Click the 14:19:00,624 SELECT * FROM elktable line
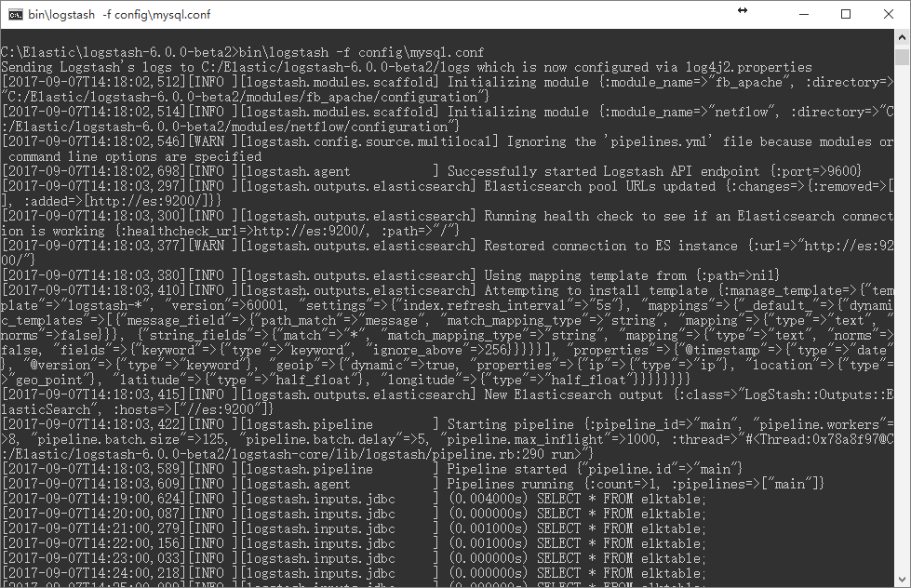Screen dimensions: 911x588 tap(354, 499)
